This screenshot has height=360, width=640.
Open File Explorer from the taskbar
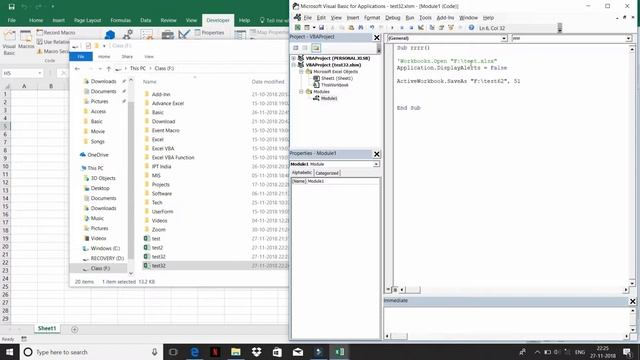236,352
